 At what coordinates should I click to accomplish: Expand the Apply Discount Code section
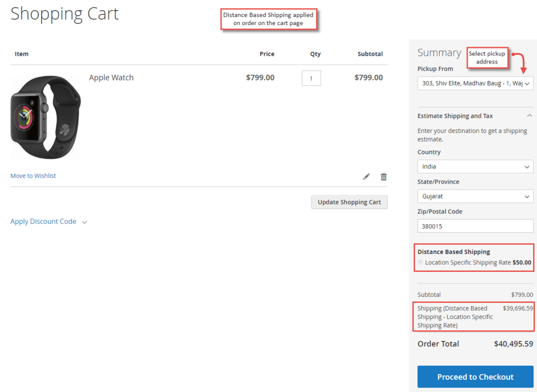pos(49,222)
